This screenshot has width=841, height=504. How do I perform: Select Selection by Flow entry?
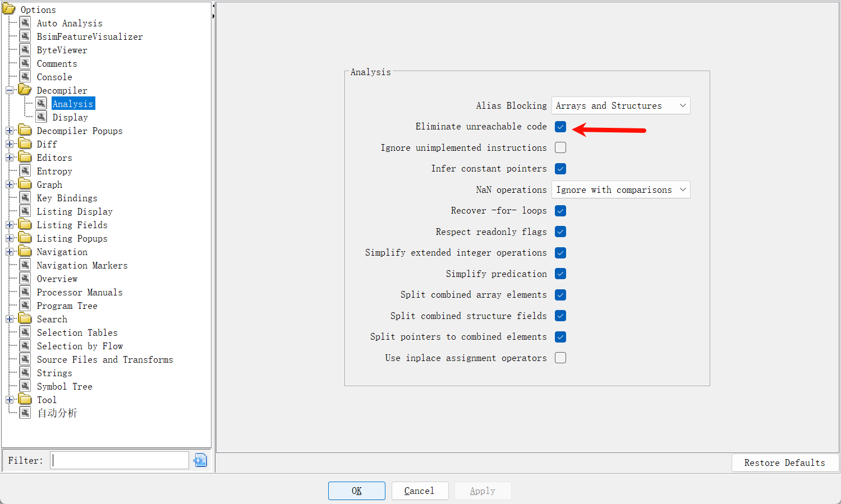click(80, 346)
